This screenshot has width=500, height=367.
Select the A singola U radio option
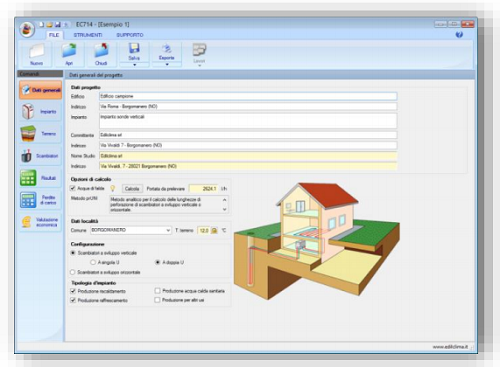point(93,262)
